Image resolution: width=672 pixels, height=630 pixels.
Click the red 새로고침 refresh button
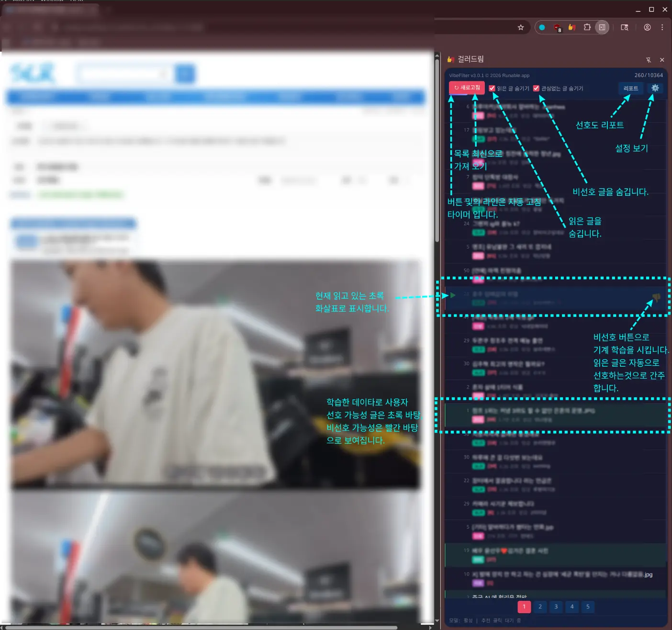click(467, 88)
